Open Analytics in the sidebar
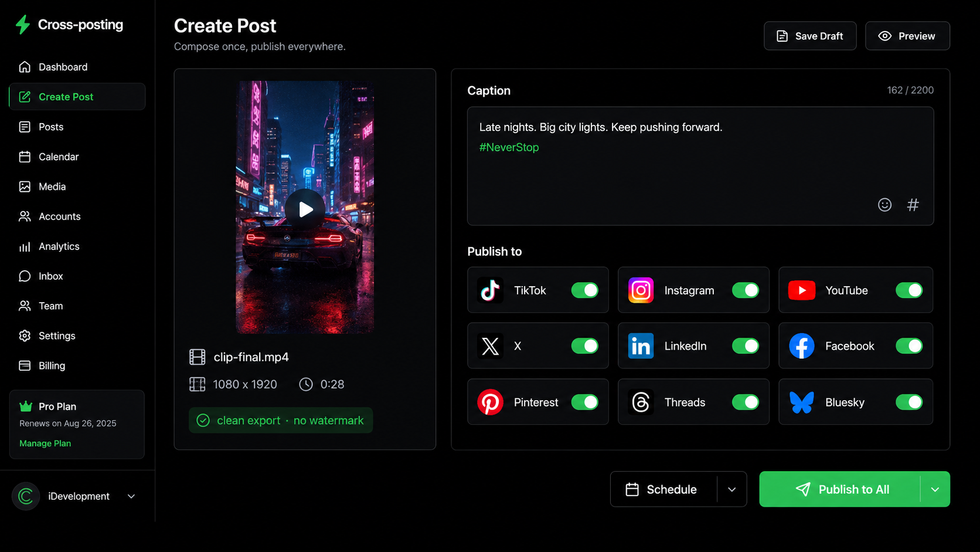 pos(77,246)
